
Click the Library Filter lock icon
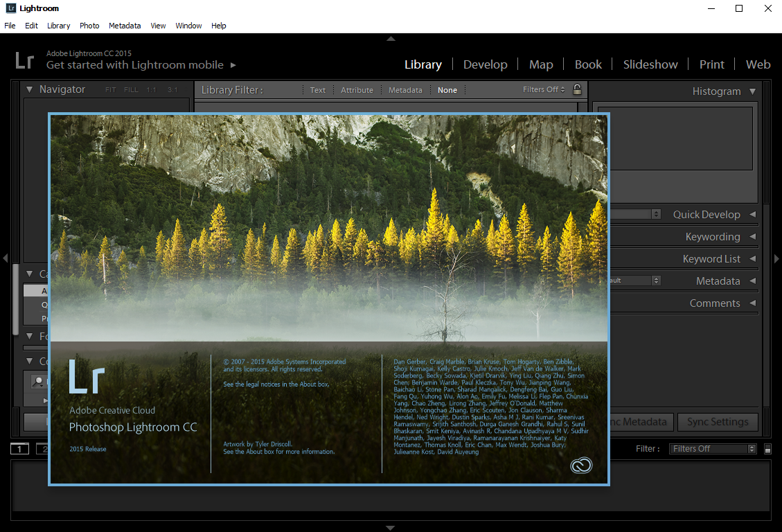click(577, 89)
